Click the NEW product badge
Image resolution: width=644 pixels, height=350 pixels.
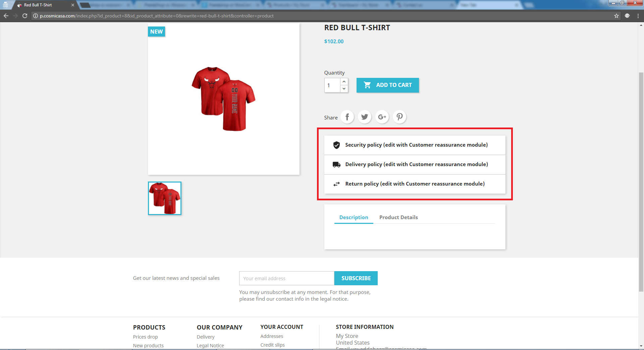click(x=156, y=32)
